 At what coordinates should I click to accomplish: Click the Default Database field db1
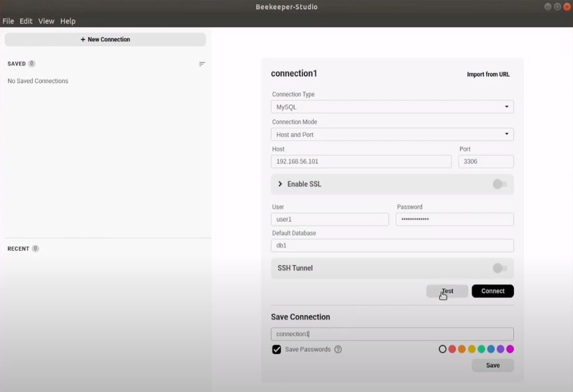392,245
